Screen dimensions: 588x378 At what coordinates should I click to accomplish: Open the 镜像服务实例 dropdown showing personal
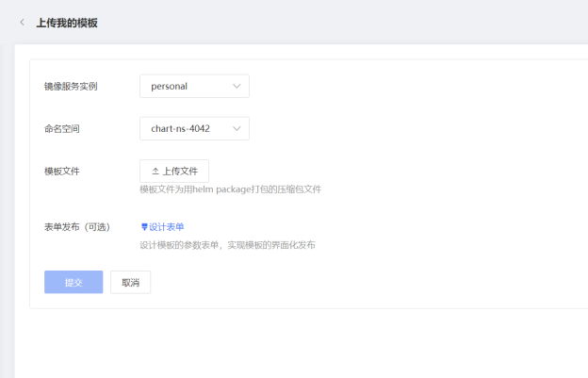(194, 86)
